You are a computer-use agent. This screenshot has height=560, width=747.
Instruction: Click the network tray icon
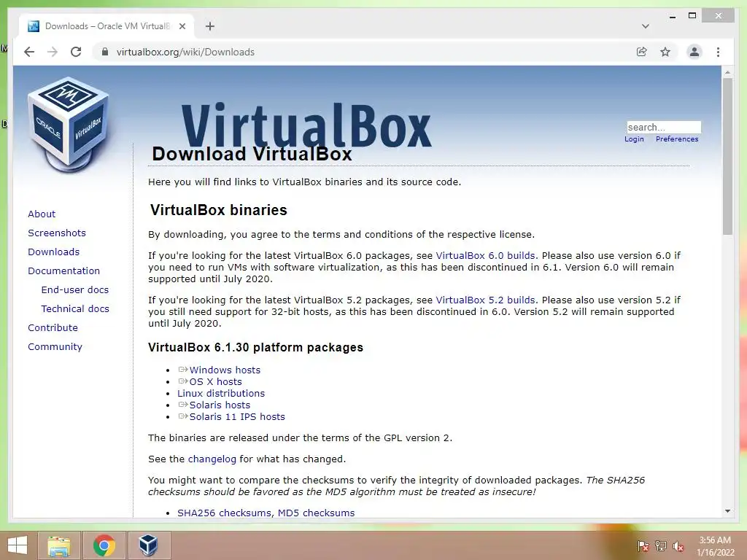pyautogui.click(x=661, y=545)
